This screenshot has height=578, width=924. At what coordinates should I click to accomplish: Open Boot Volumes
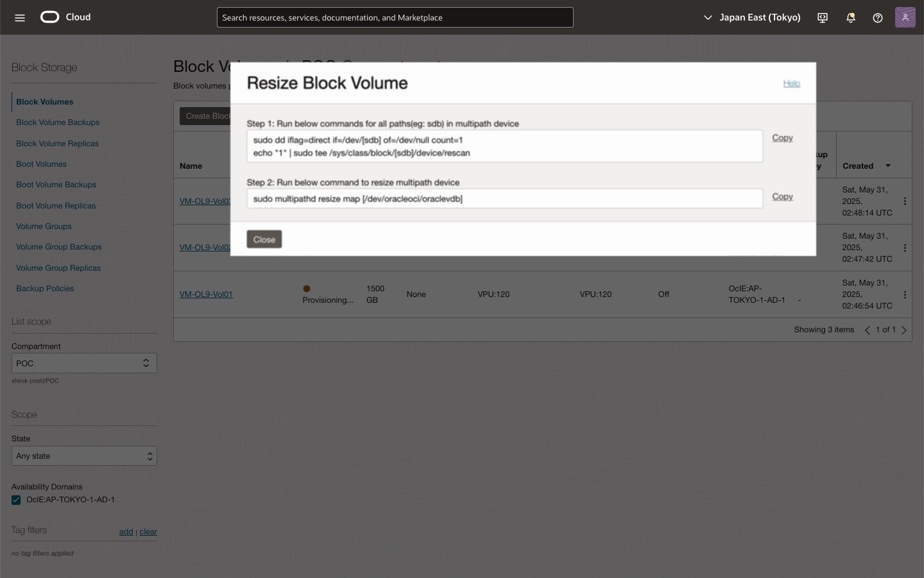(41, 164)
